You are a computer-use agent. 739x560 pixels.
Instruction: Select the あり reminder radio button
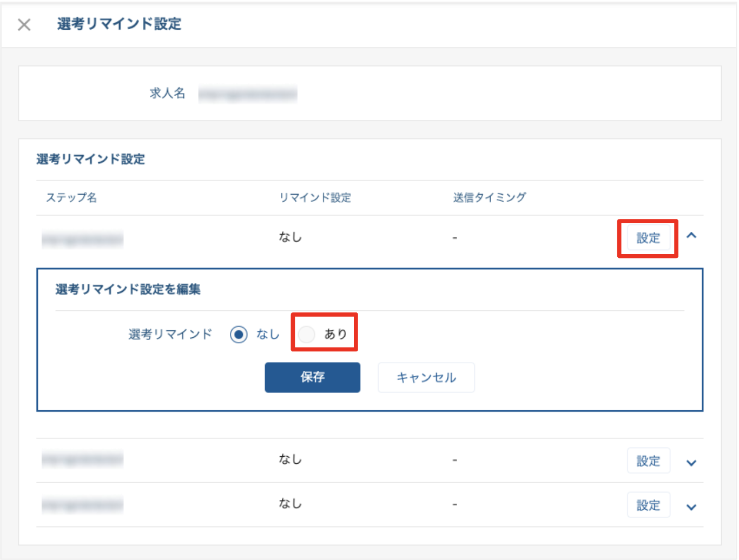coord(306,334)
